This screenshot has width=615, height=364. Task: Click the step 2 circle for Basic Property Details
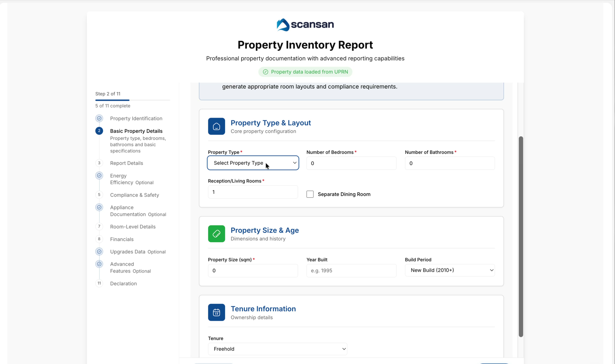pyautogui.click(x=99, y=131)
